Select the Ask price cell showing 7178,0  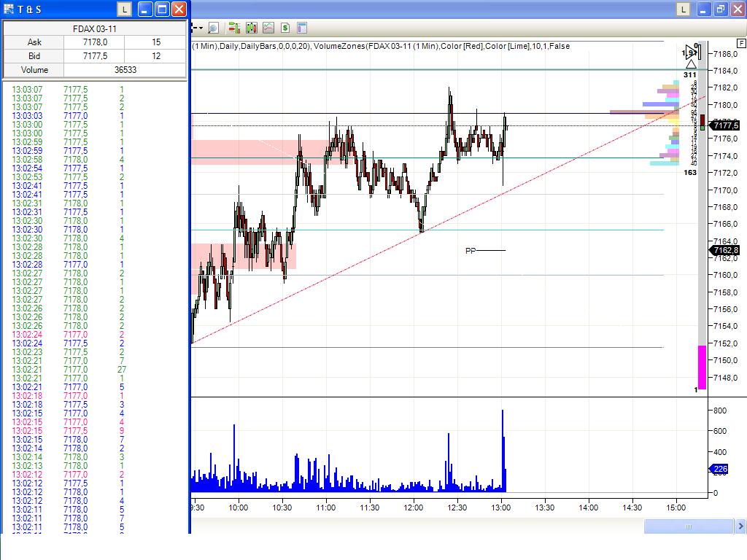(94, 42)
